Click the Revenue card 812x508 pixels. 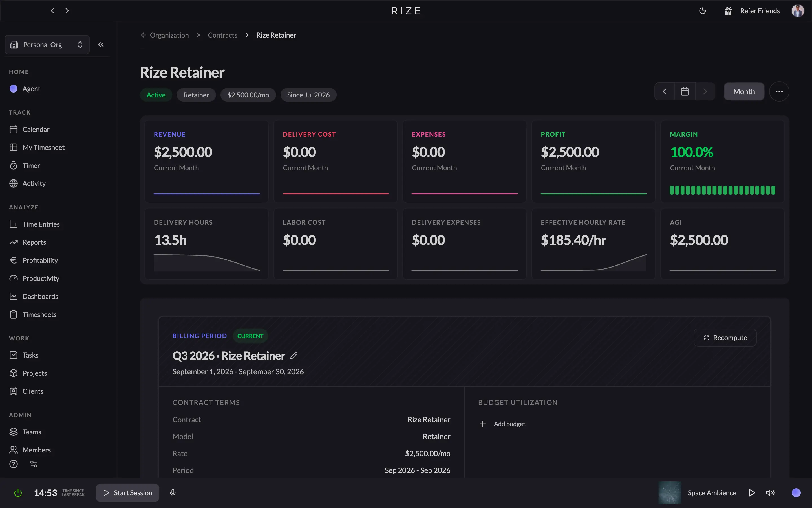coord(207,162)
